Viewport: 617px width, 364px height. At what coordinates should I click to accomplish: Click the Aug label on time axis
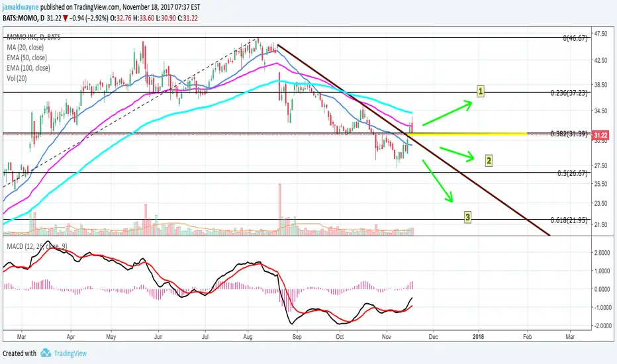[x=248, y=337]
